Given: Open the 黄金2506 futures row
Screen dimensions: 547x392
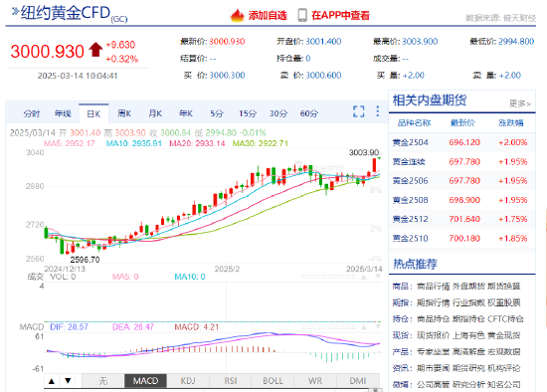Looking at the screenshot, I should (x=461, y=181).
